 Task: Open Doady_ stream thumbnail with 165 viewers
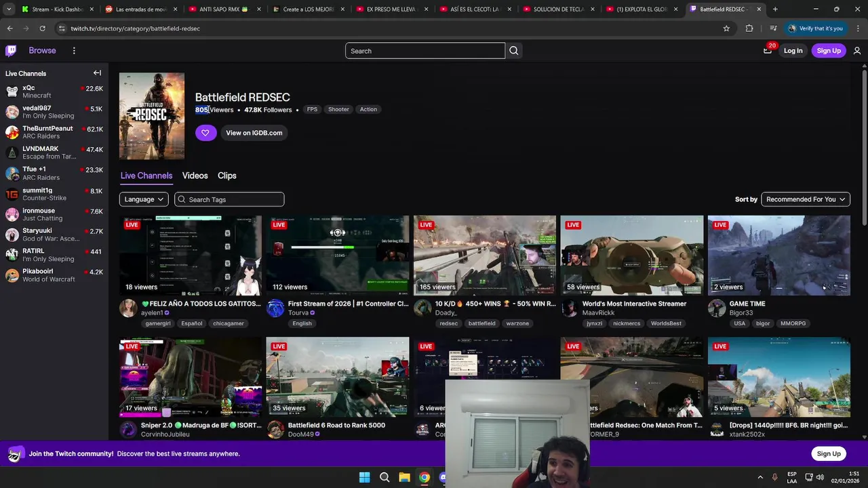(485, 256)
